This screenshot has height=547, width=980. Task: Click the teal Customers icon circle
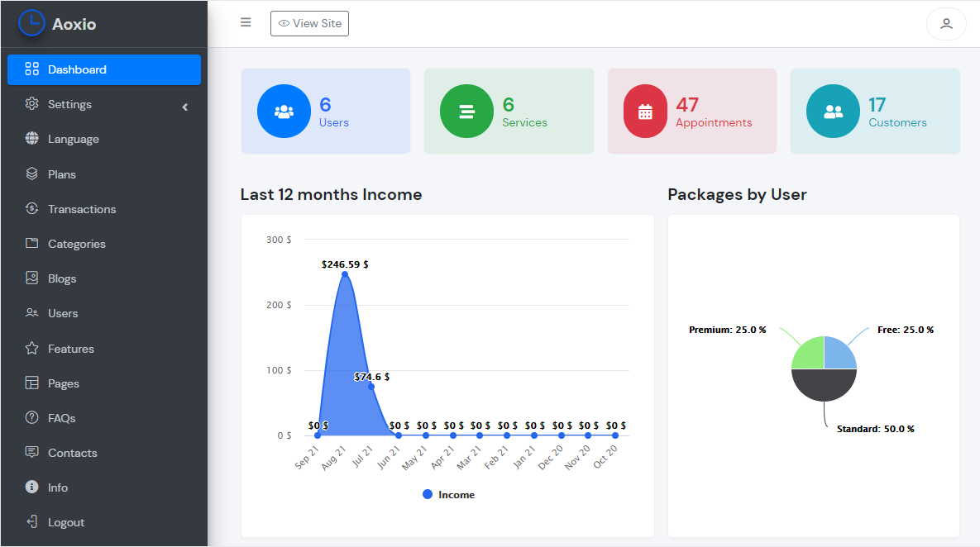[833, 112]
